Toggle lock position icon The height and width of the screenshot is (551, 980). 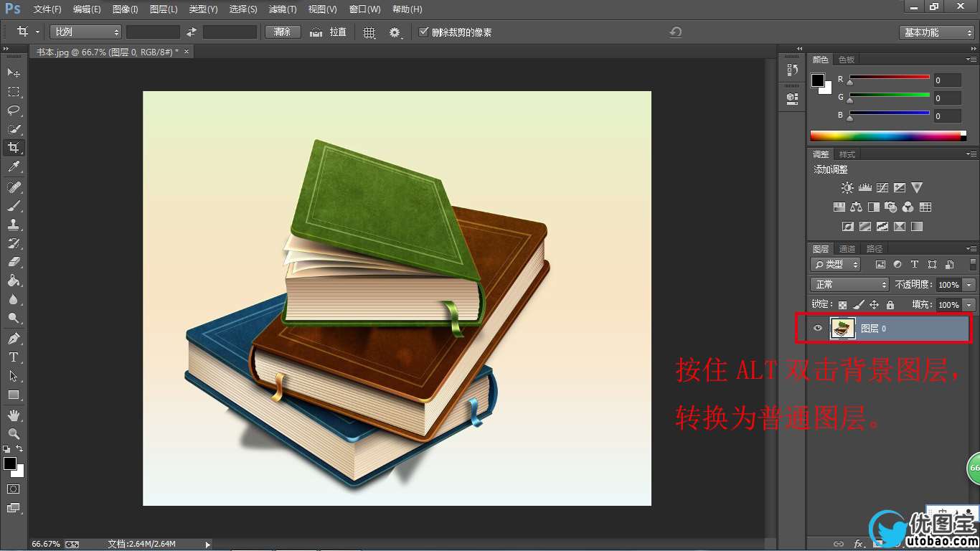click(x=874, y=305)
